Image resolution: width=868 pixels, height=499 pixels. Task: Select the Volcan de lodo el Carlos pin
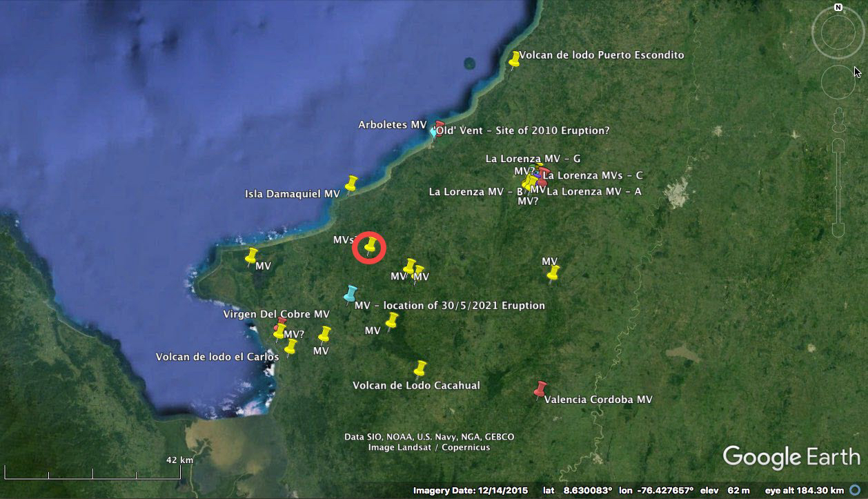point(290,346)
